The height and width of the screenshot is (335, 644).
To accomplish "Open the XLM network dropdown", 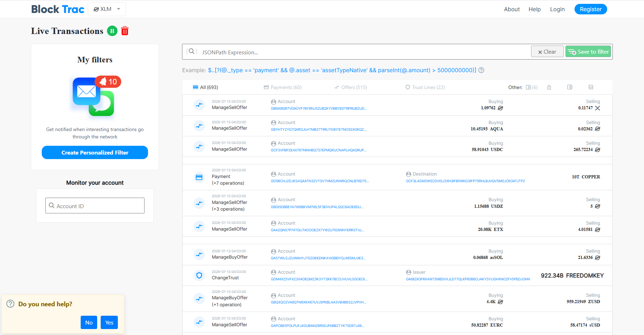I will coord(107,9).
